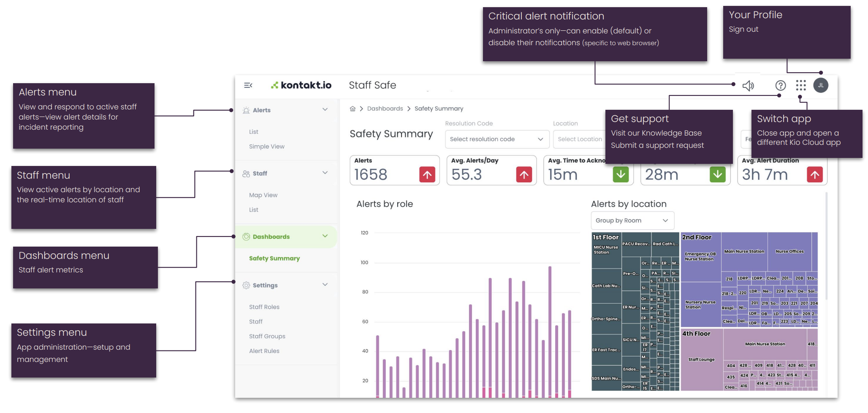Click the red up arrow on Alerts card

[x=427, y=174]
